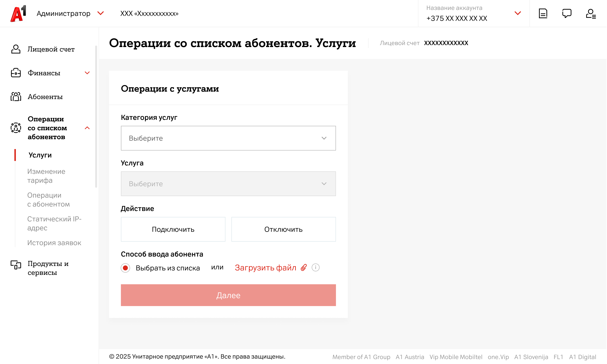
Task: Open the chat messages icon
Action: click(567, 14)
